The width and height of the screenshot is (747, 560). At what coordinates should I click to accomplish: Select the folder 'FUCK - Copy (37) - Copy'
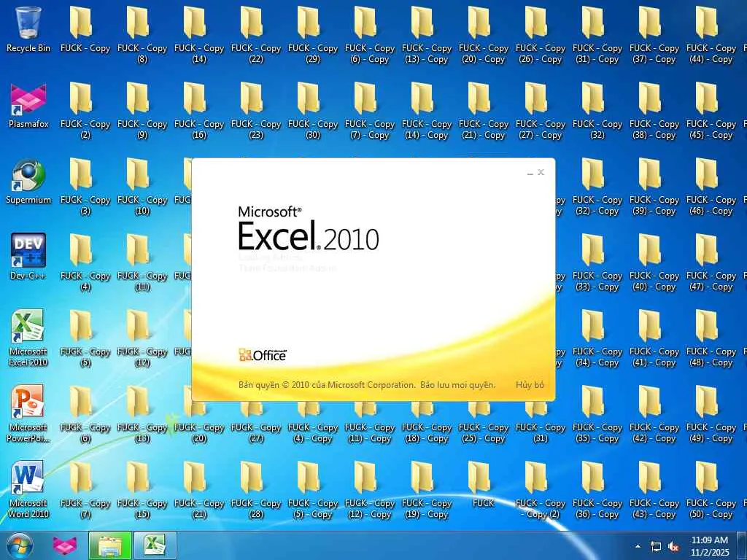654,34
